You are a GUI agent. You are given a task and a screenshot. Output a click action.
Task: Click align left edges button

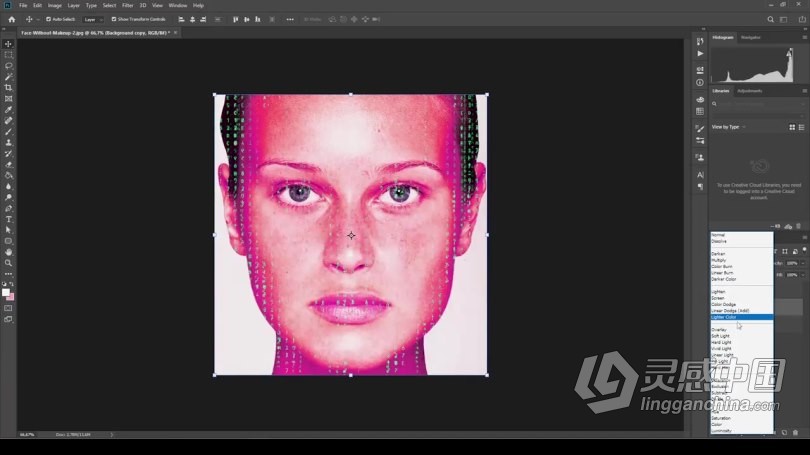[x=181, y=20]
